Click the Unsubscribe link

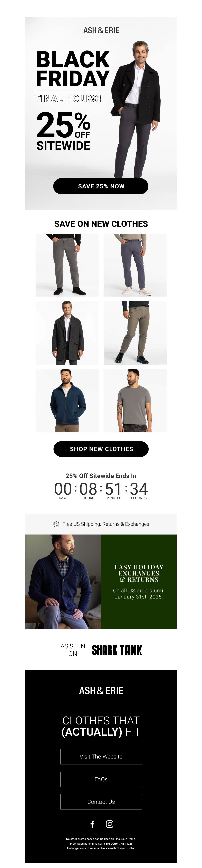coord(126,849)
